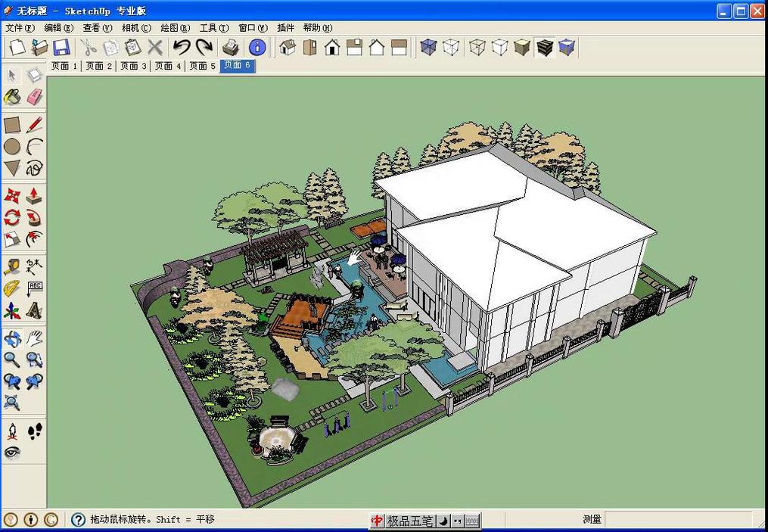Select the Pan hand tool

34,338
